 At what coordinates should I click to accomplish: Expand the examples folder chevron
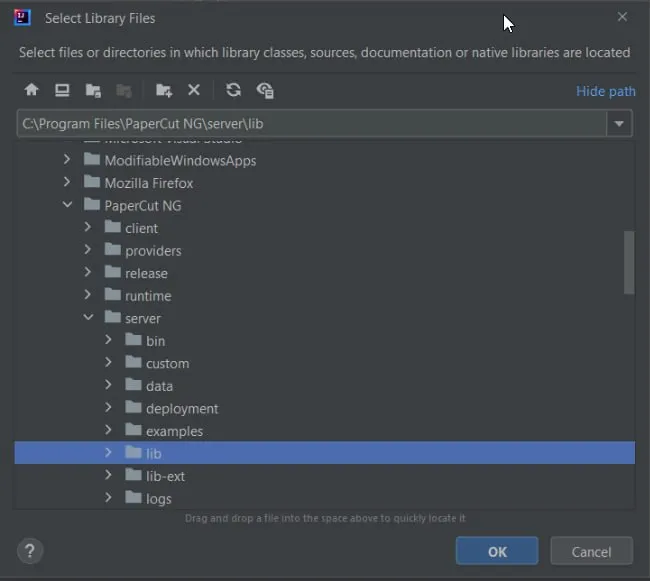click(x=108, y=429)
